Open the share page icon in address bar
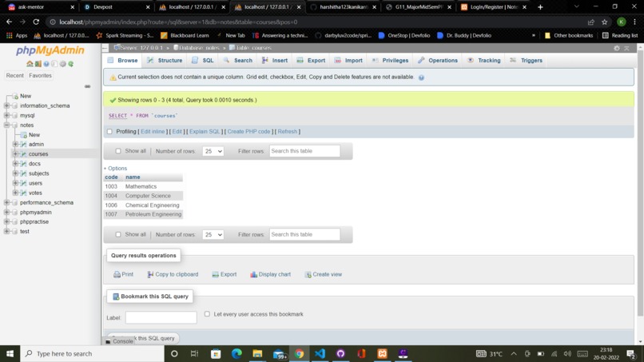Screen dimensions: 644x362 point(591,22)
